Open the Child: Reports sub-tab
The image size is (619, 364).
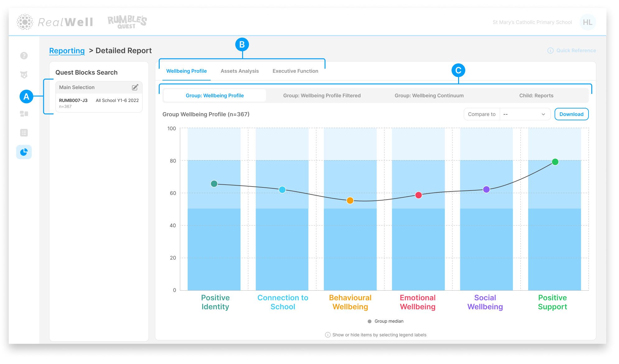click(536, 95)
